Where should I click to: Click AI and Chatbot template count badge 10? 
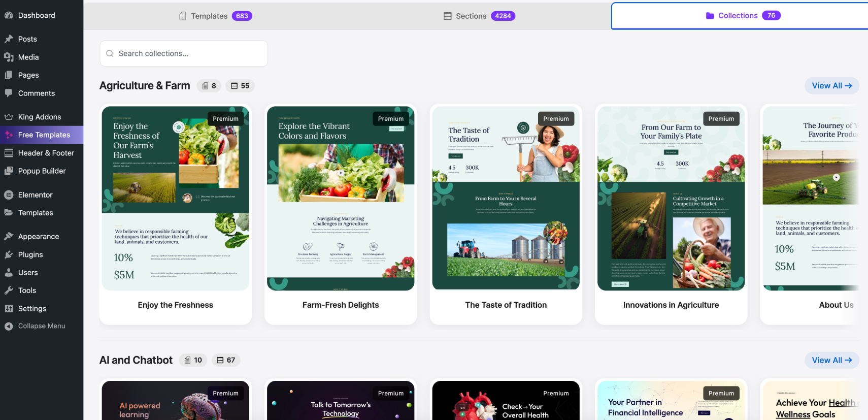(x=193, y=360)
